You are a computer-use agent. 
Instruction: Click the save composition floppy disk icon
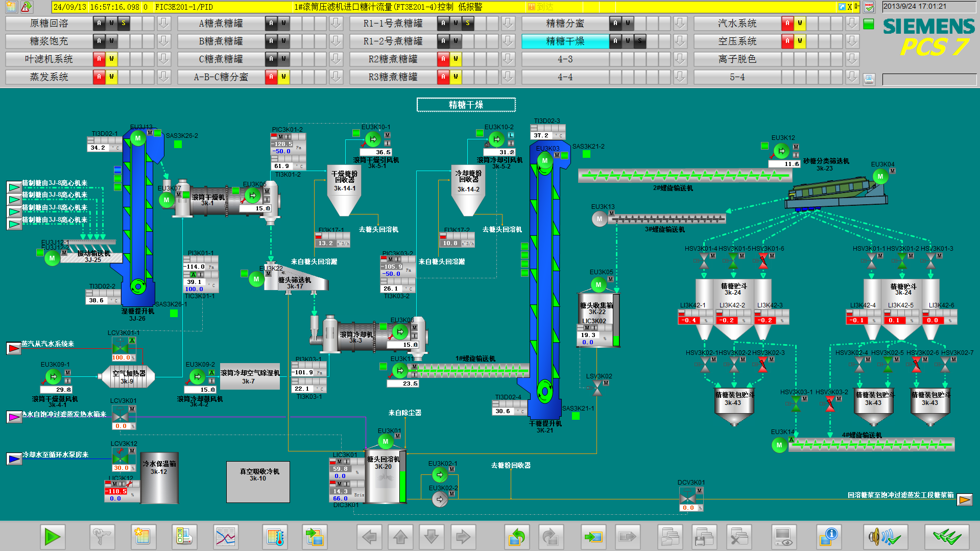[704, 537]
